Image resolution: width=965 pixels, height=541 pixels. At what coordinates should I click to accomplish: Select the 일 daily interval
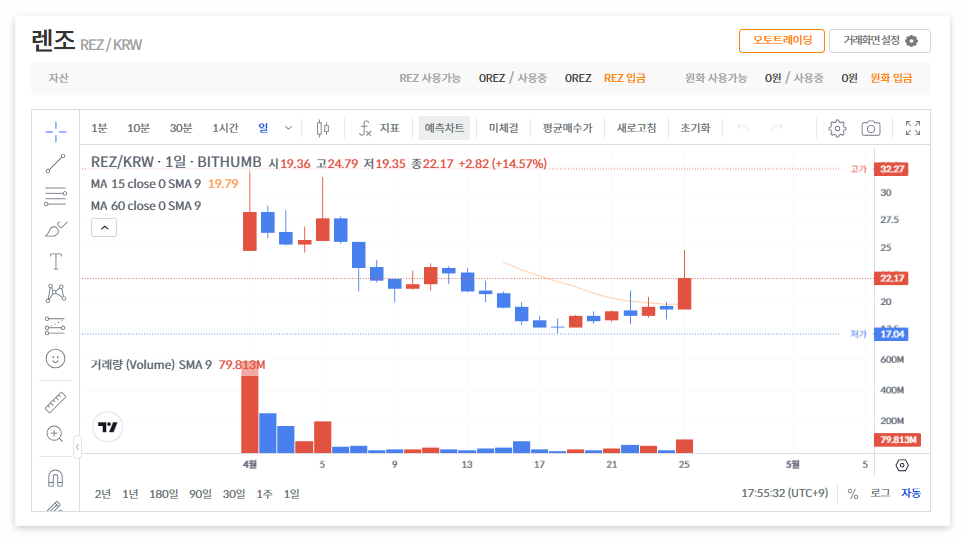coord(263,128)
